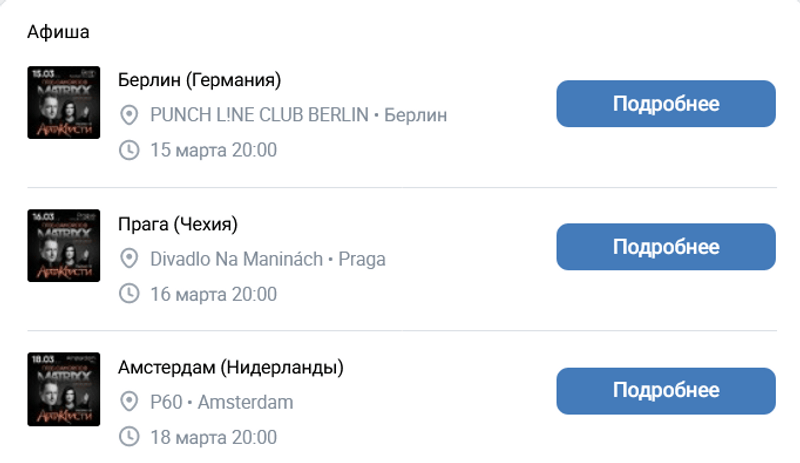Click location pin icon next to Divadlo Na Maninách
The image size is (800, 463).
[x=128, y=259]
